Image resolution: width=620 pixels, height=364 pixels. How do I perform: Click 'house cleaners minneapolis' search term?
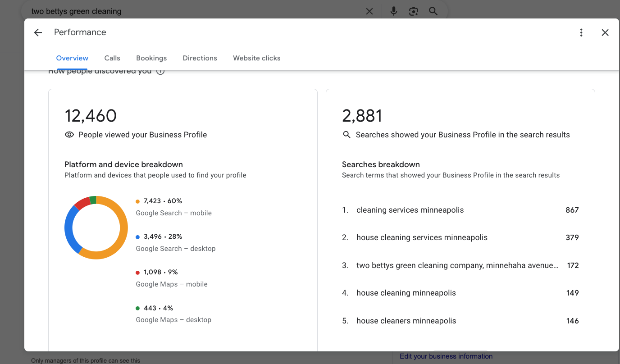coord(406,321)
